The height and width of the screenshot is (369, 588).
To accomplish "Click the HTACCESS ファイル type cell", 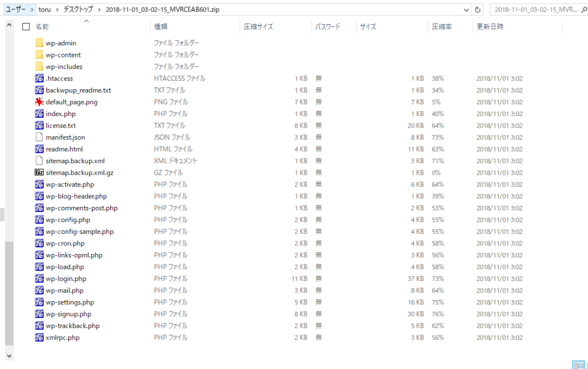I will (180, 78).
